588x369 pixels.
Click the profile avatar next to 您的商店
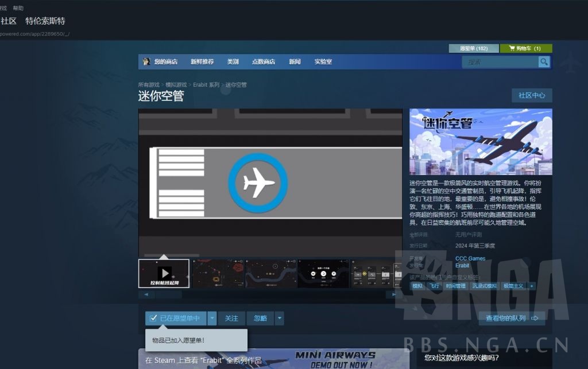click(x=146, y=61)
